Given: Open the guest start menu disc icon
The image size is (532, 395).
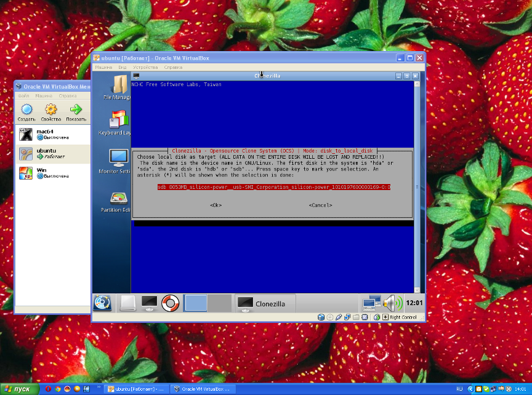Looking at the screenshot, I should point(102,303).
